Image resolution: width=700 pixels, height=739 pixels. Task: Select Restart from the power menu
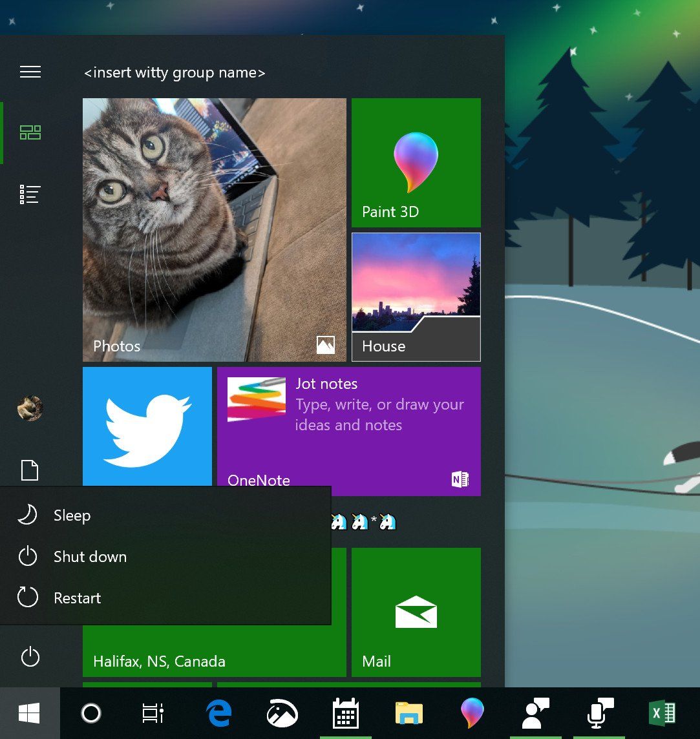[x=77, y=598]
